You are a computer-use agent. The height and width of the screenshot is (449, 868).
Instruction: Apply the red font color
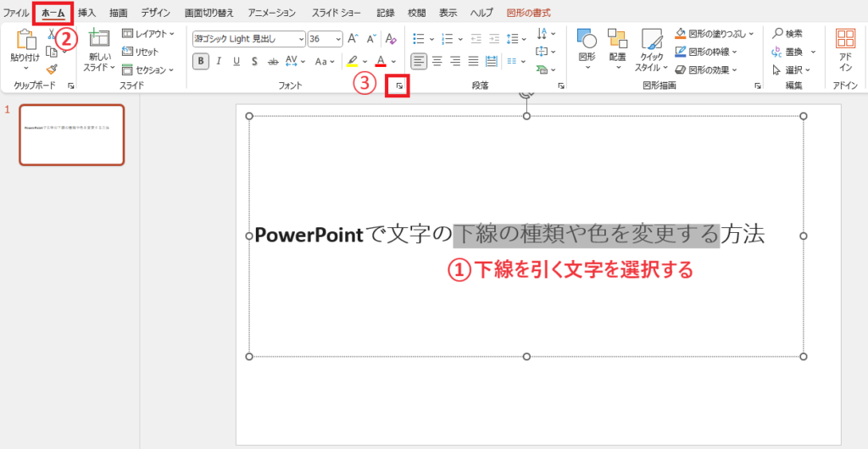(x=381, y=61)
